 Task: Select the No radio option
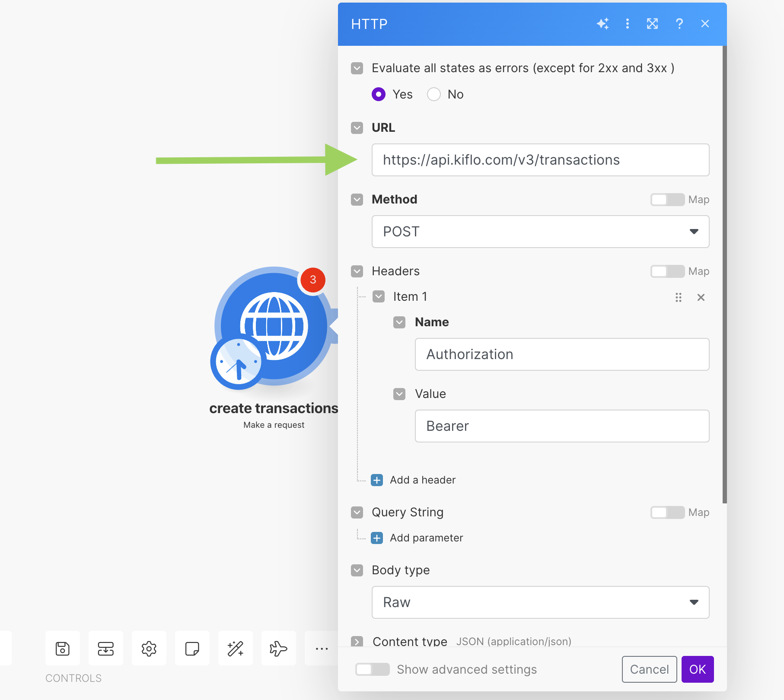(x=434, y=94)
